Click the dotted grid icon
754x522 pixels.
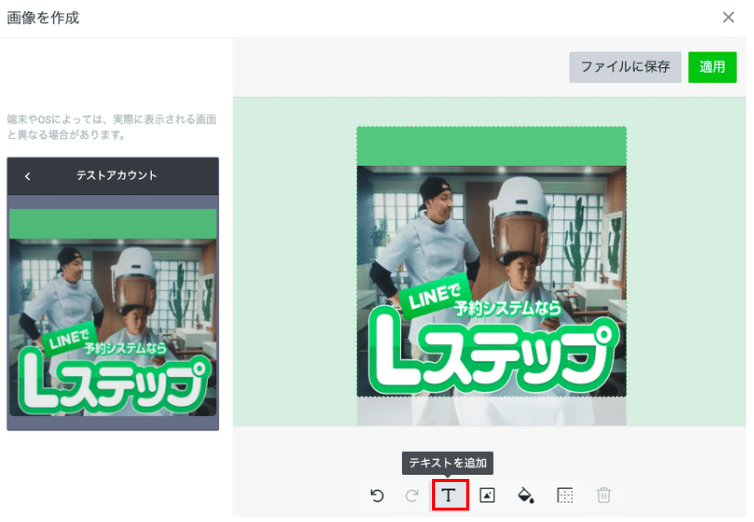(565, 495)
